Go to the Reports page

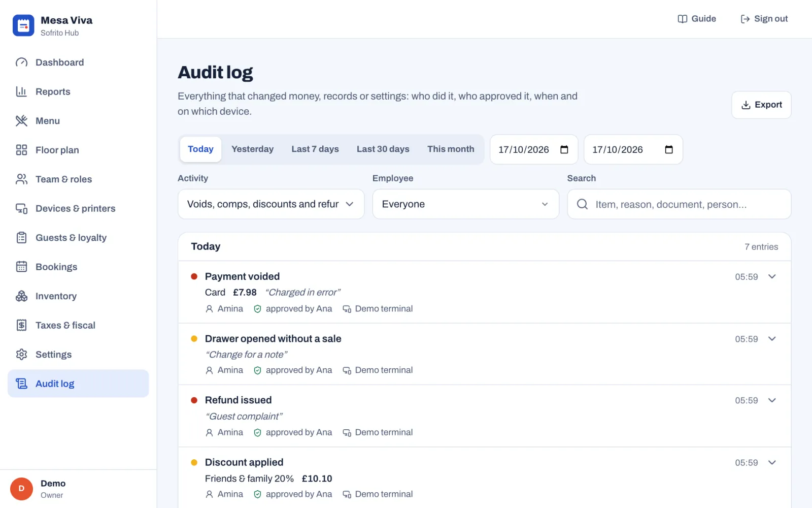point(78,91)
